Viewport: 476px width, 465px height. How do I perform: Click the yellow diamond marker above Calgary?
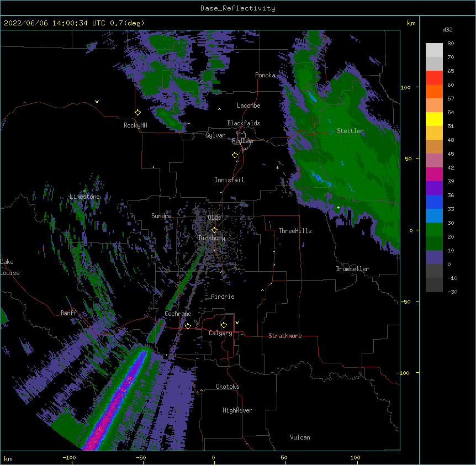point(224,325)
